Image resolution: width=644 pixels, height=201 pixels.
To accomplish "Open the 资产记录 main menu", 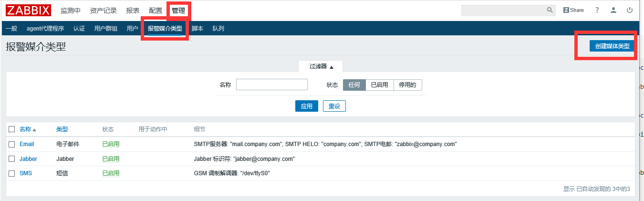I will (x=104, y=11).
